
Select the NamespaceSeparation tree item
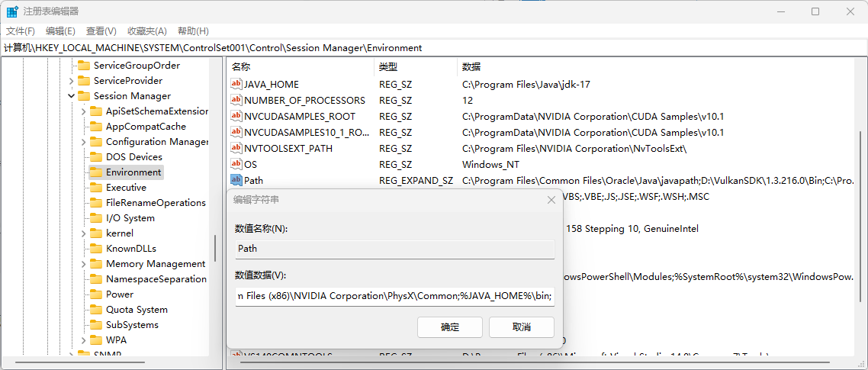click(x=156, y=279)
